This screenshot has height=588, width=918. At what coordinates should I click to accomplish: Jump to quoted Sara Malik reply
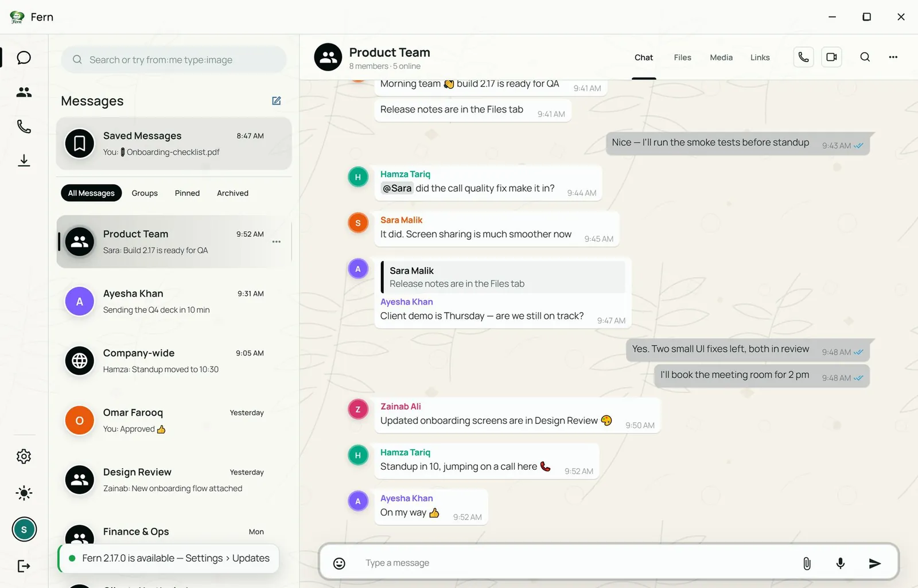tap(503, 277)
